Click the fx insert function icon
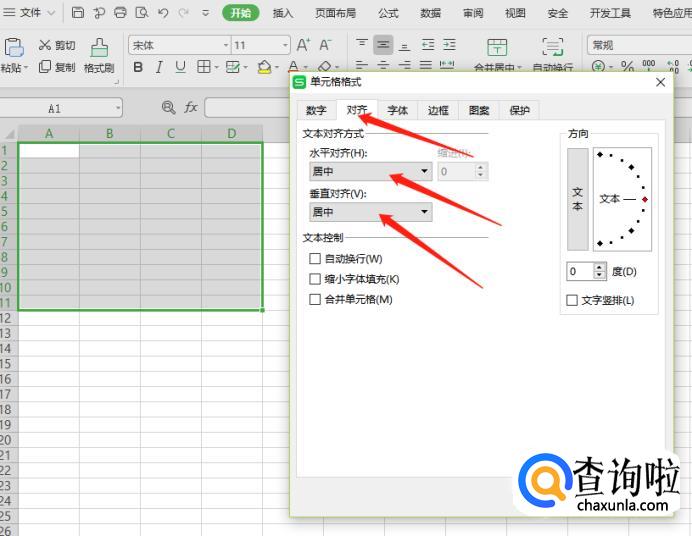This screenshot has height=536, width=692. pyautogui.click(x=191, y=107)
